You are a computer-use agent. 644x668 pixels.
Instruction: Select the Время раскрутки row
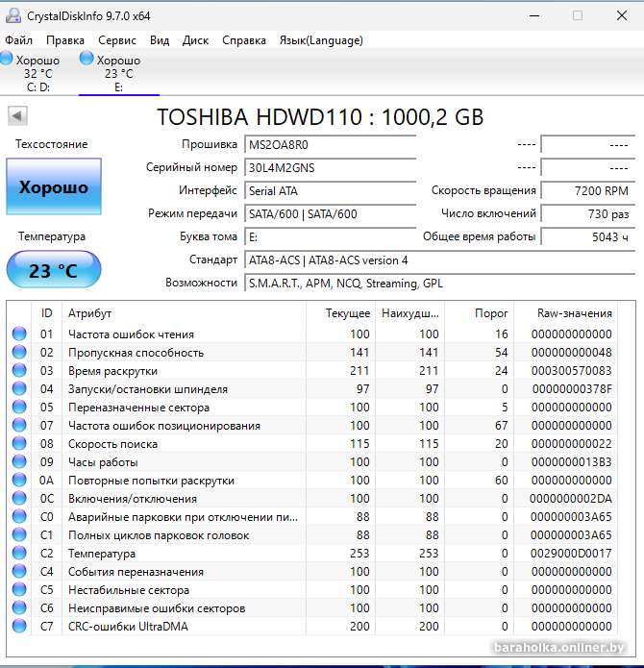312,371
